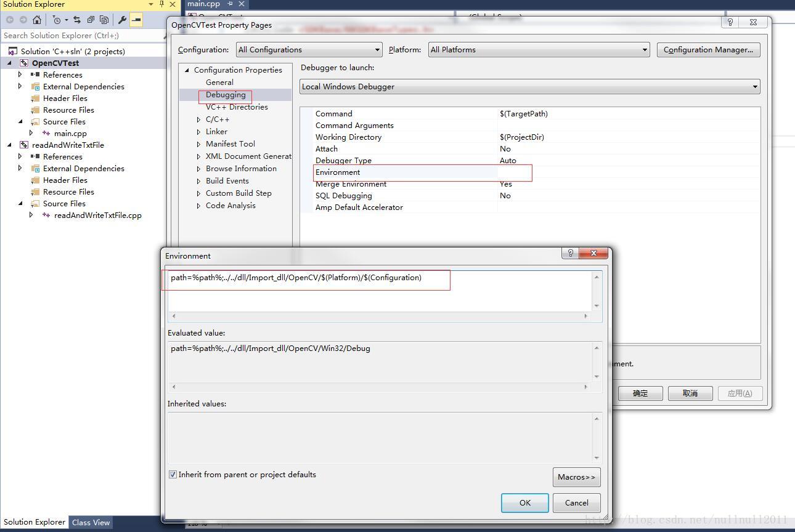Open the Configuration dropdown
This screenshot has height=532, width=795.
[309, 50]
